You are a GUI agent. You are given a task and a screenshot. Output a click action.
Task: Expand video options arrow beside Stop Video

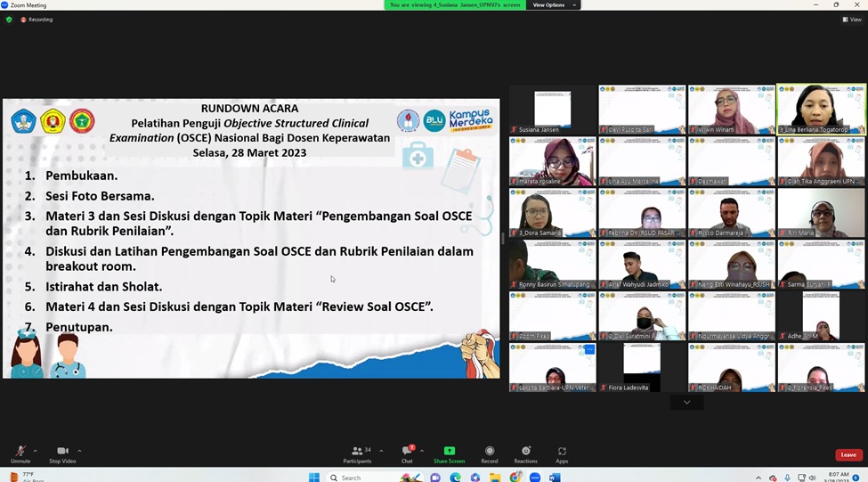pyautogui.click(x=79, y=451)
